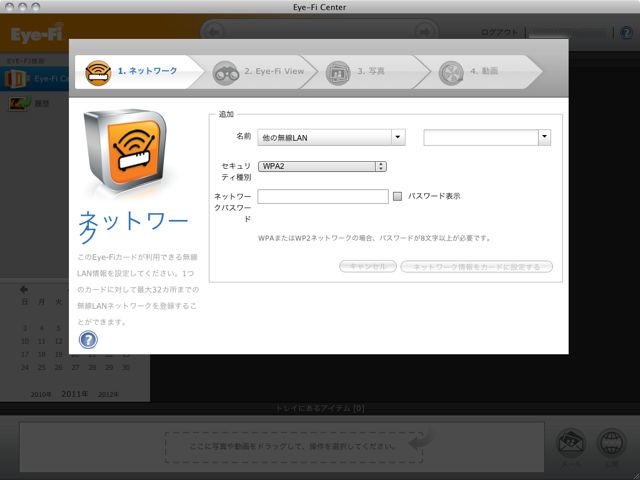Click the drag-and-drop tray area
The image size is (640, 480).
click(x=293, y=447)
